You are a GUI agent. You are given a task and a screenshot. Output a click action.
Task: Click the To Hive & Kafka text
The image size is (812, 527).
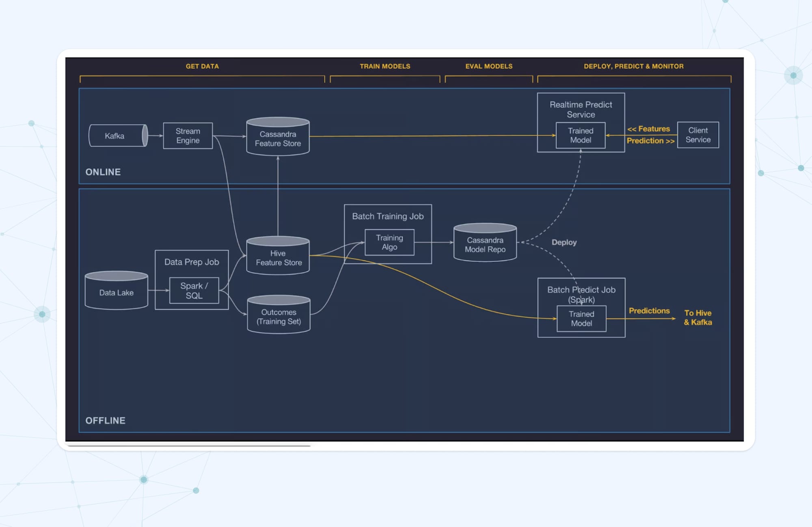698,317
